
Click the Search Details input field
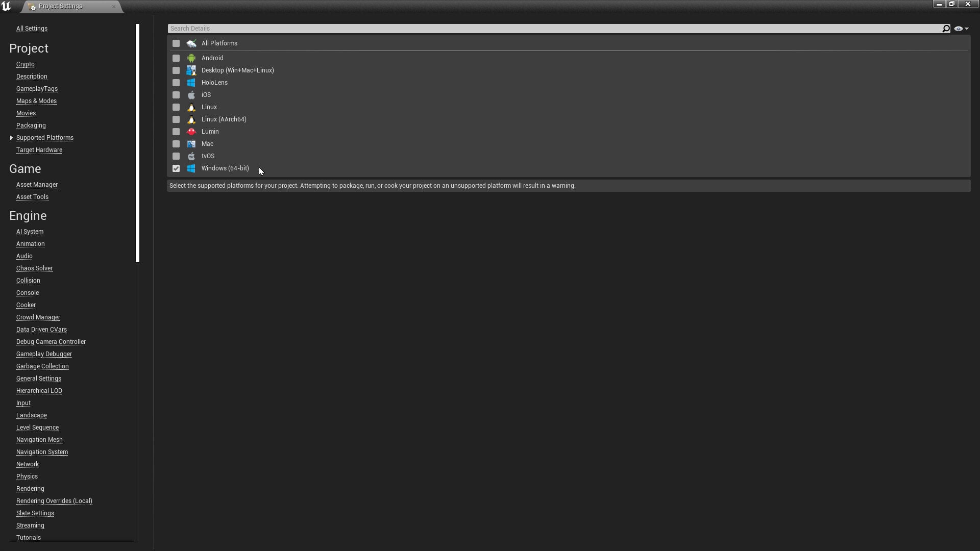point(555,29)
